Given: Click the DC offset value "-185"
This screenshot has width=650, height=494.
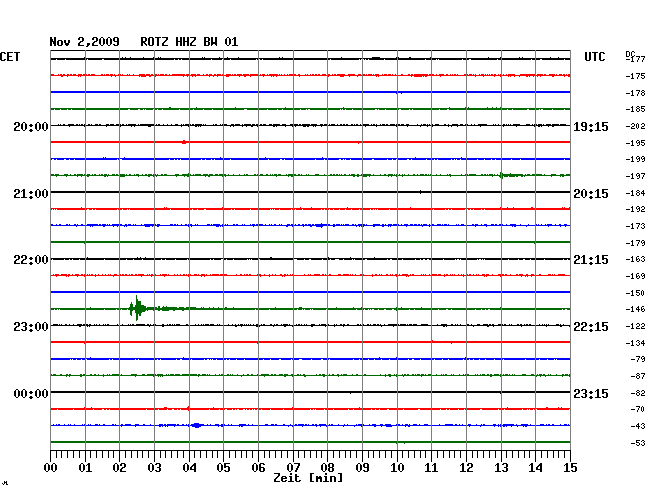Looking at the screenshot, I should [x=636, y=109].
